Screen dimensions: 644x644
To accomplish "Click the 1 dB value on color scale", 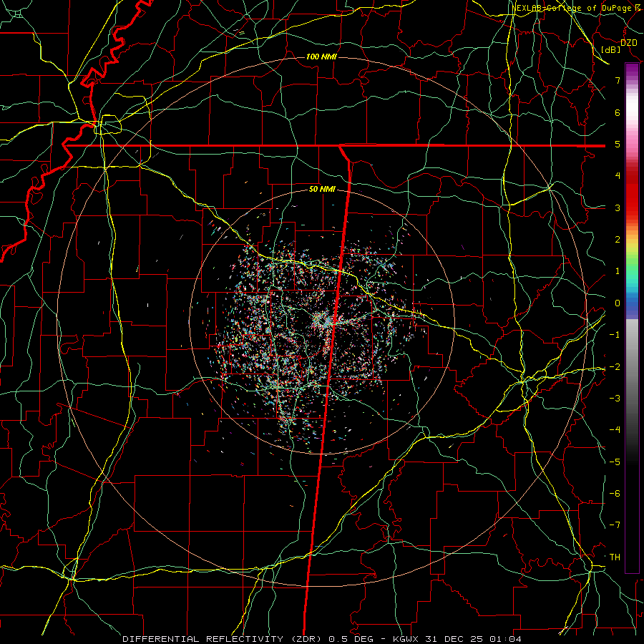I will tap(618, 271).
